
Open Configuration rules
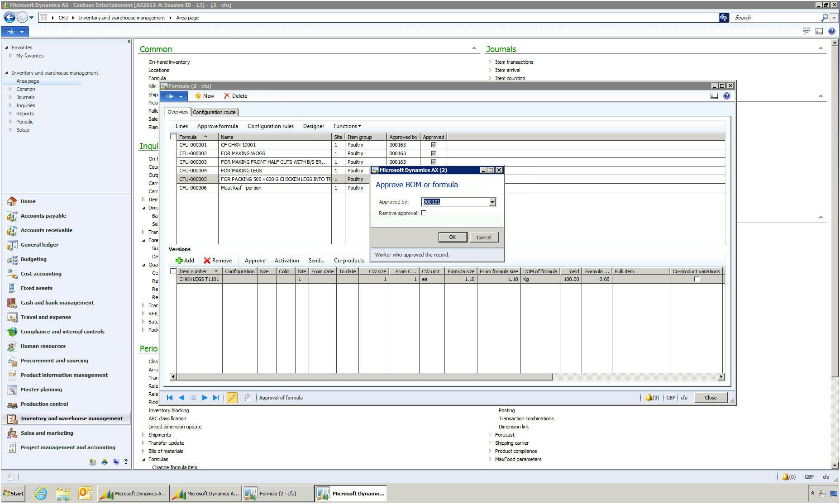pos(270,126)
